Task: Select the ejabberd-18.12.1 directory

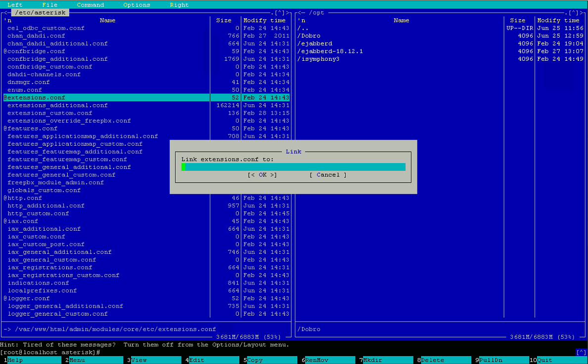Action: click(330, 51)
